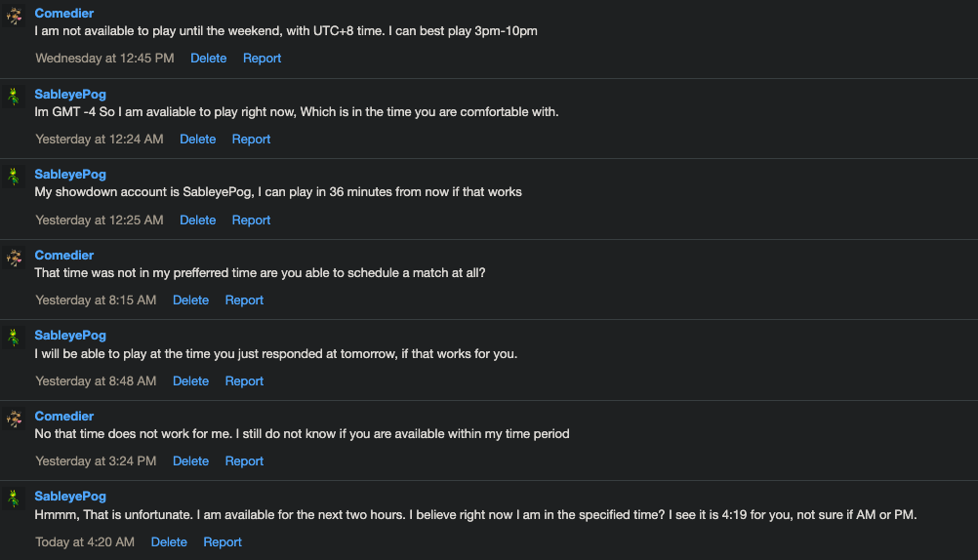Click SableyePog's avatar on the 8:48 AM post
Viewport: 978px width, 560px height.
tap(15, 339)
